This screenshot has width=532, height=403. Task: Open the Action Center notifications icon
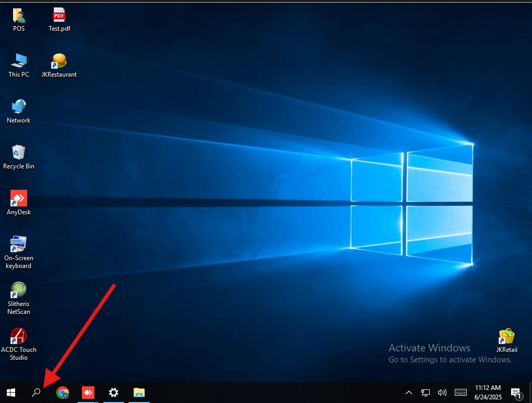[x=516, y=393]
